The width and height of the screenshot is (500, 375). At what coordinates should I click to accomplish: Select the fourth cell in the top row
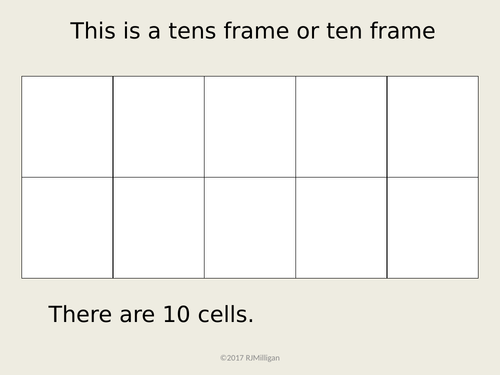click(341, 127)
